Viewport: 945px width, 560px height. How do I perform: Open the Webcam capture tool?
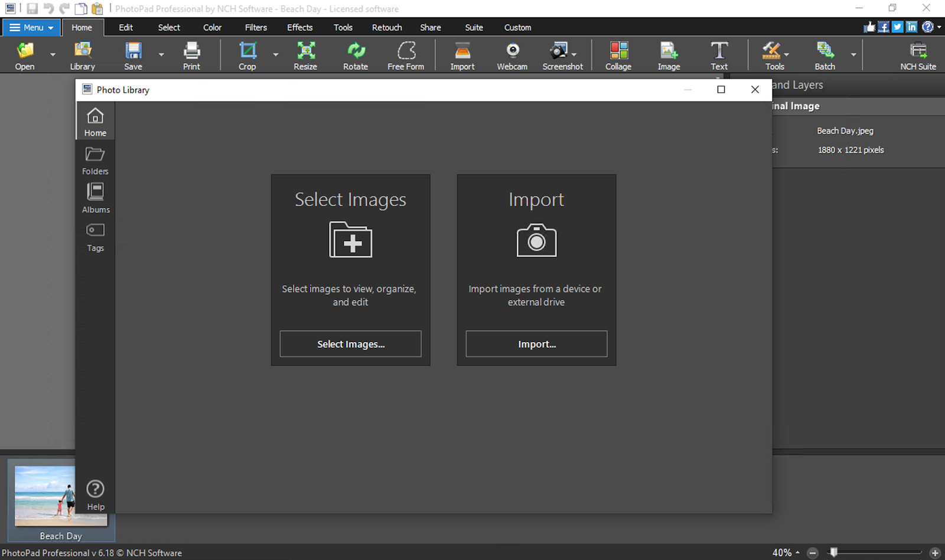[x=513, y=51]
